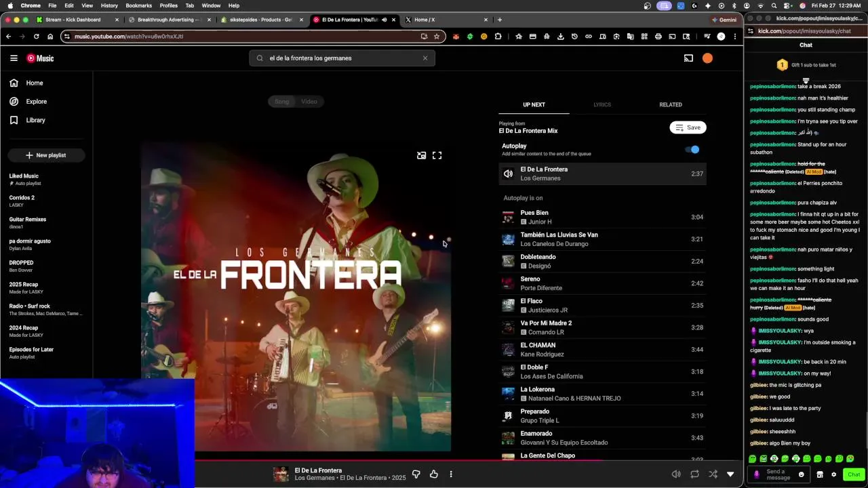This screenshot has width=868, height=488.
Task: Play Dobleteando by Designó
Action: point(602,261)
